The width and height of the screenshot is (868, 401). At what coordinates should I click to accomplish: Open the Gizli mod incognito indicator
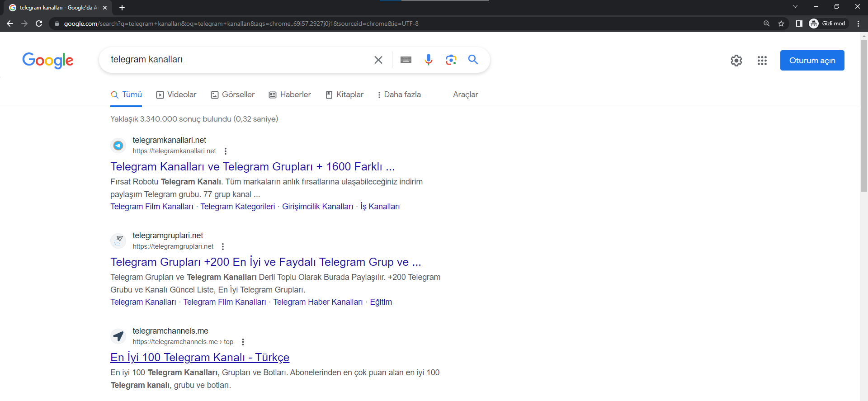pyautogui.click(x=828, y=24)
